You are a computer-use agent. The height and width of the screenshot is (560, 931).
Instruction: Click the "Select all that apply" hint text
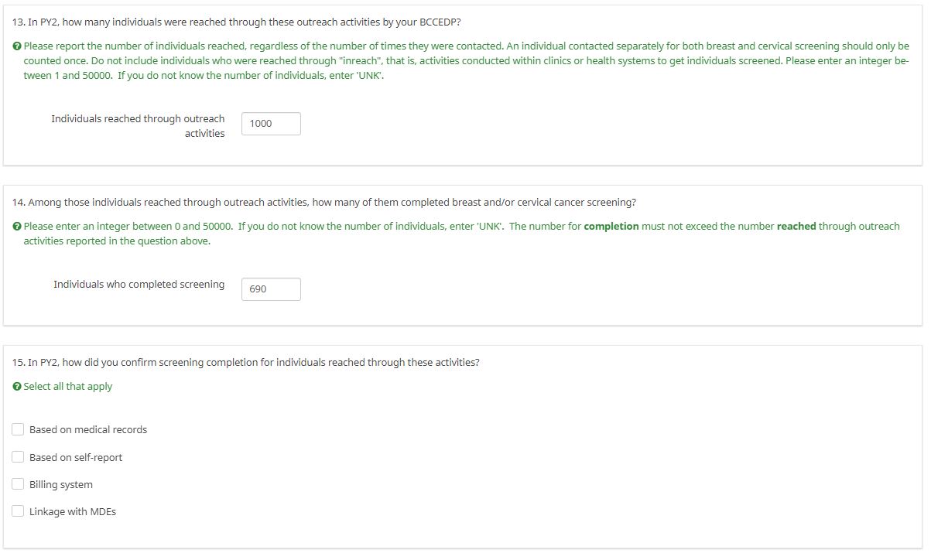click(68, 387)
